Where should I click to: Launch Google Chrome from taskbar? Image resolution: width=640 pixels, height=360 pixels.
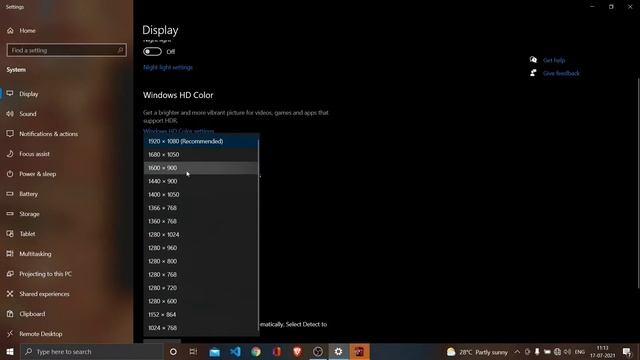click(x=256, y=351)
